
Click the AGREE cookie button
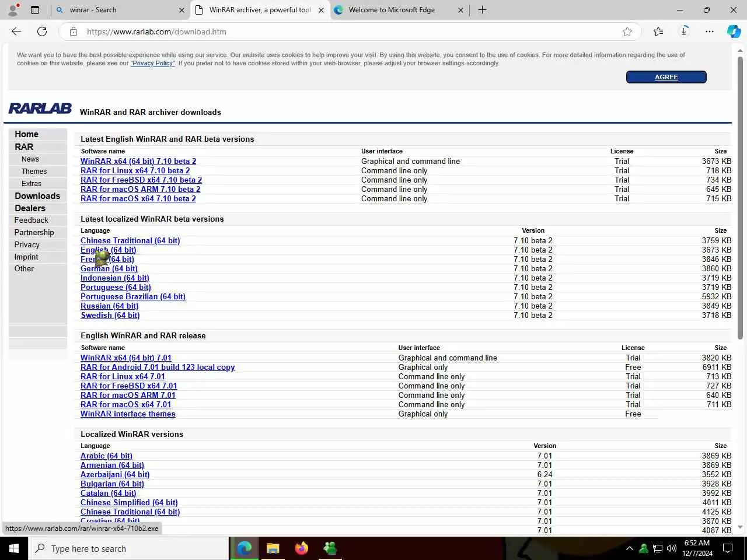(x=666, y=77)
